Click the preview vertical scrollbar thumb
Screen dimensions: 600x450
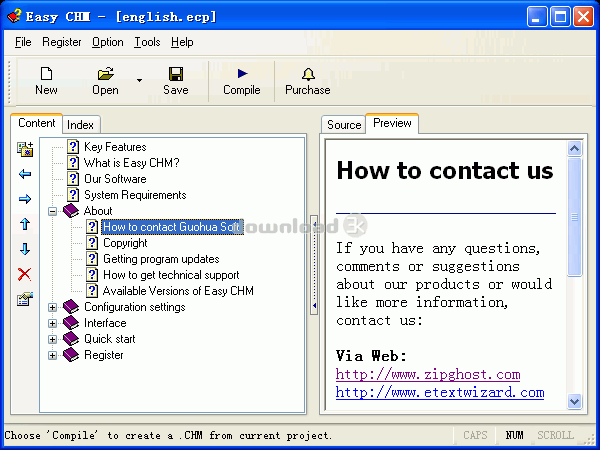point(574,217)
